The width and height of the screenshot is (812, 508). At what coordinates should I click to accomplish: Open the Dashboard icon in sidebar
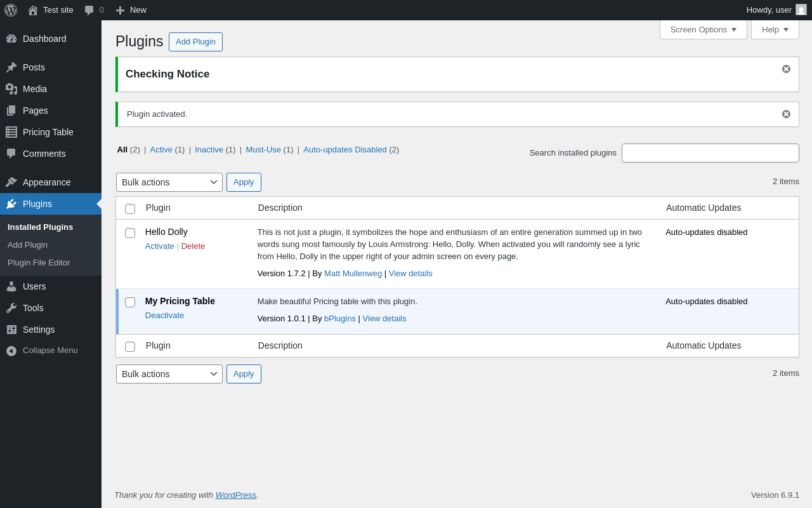click(11, 39)
